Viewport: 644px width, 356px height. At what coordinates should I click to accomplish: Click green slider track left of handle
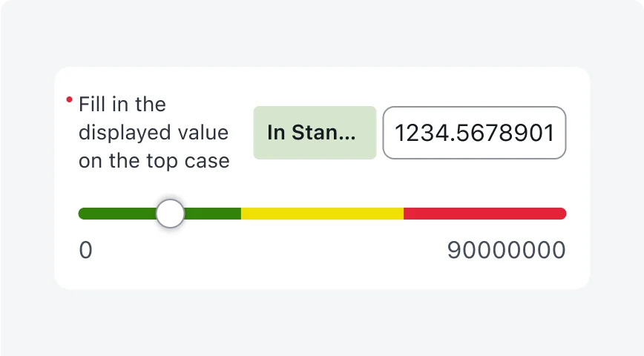[117, 214]
